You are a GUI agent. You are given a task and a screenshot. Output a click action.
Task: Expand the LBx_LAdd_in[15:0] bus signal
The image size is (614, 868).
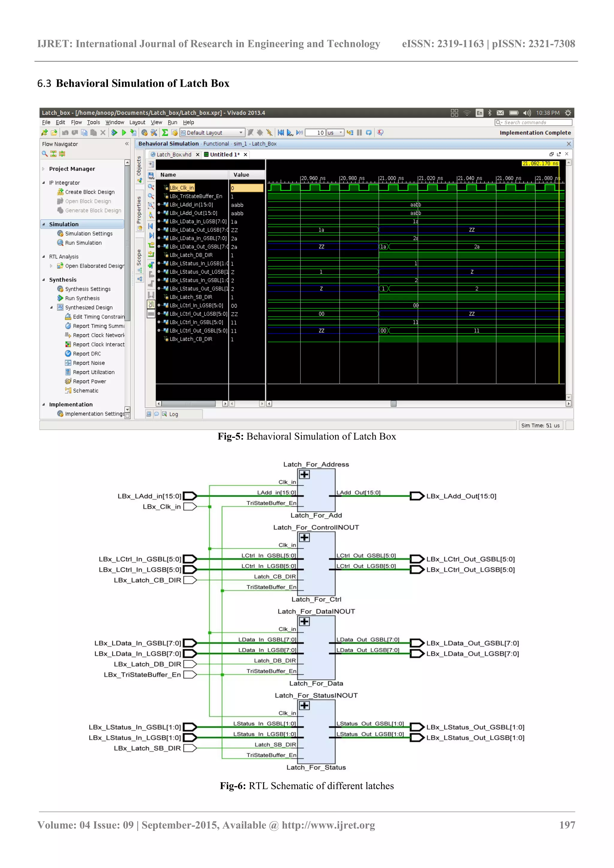pyautogui.click(x=159, y=205)
